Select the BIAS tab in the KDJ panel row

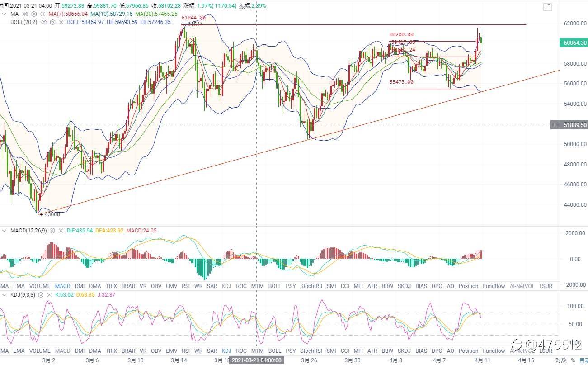pyautogui.click(x=421, y=351)
